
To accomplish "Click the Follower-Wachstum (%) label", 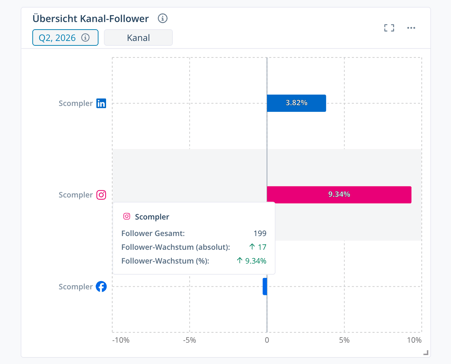I will (x=165, y=261).
